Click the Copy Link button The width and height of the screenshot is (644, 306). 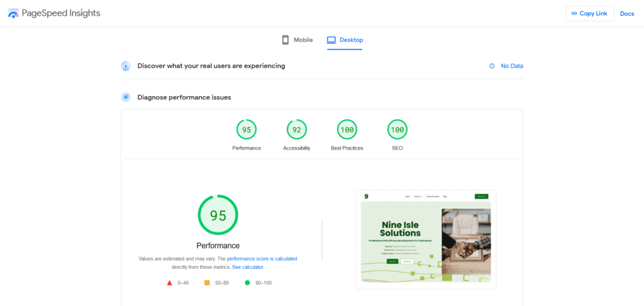(x=589, y=14)
